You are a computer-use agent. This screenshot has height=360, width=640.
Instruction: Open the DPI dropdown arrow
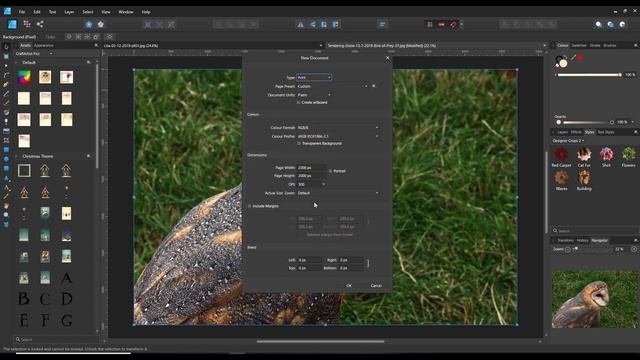click(x=324, y=184)
